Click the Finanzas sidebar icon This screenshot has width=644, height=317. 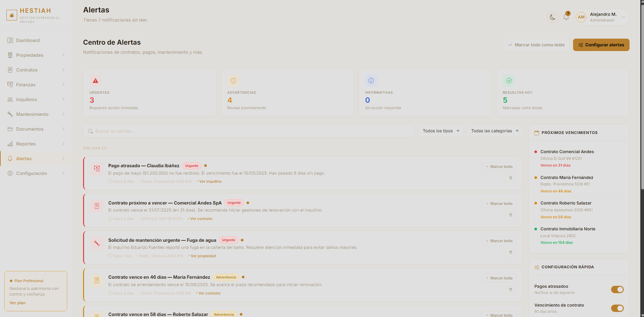coord(10,85)
